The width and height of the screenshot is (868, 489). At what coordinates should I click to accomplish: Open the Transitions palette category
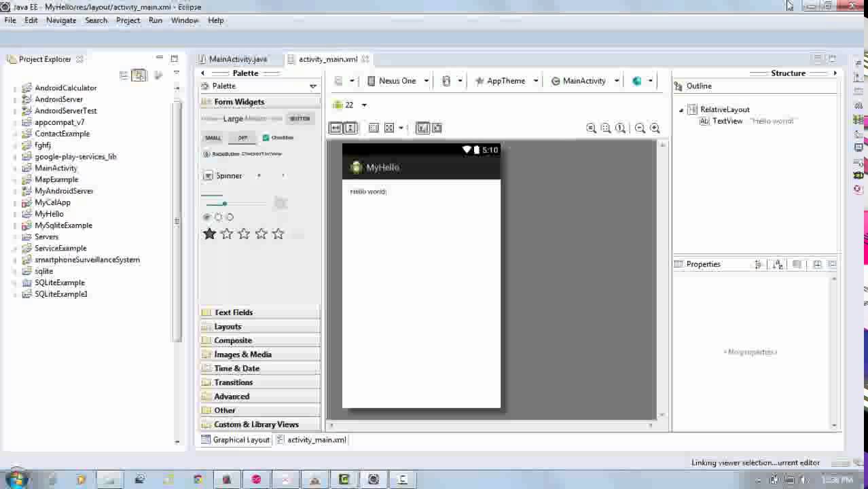(260, 382)
